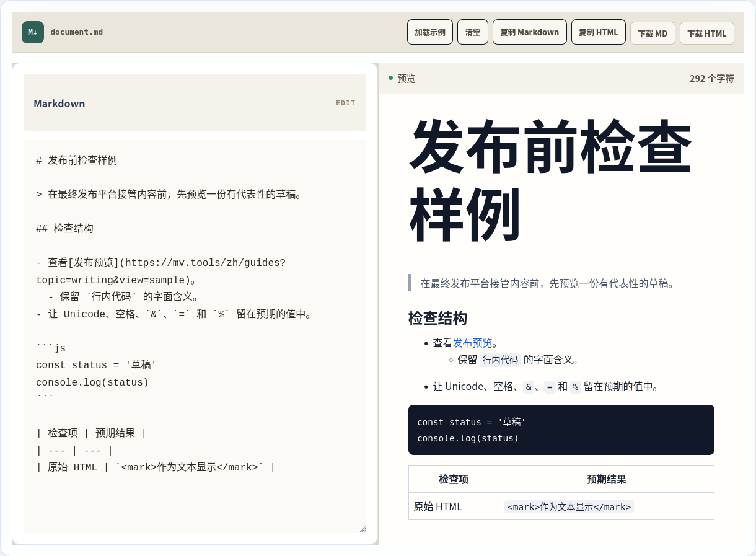Click the 检查结构 subheading in preview
Image resolution: width=756 pixels, height=556 pixels.
pos(437,319)
